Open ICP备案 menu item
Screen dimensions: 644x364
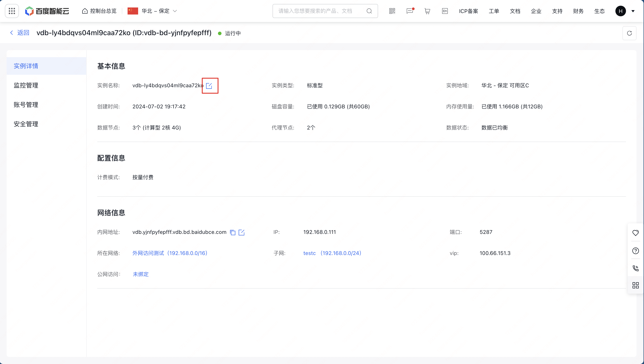click(468, 11)
